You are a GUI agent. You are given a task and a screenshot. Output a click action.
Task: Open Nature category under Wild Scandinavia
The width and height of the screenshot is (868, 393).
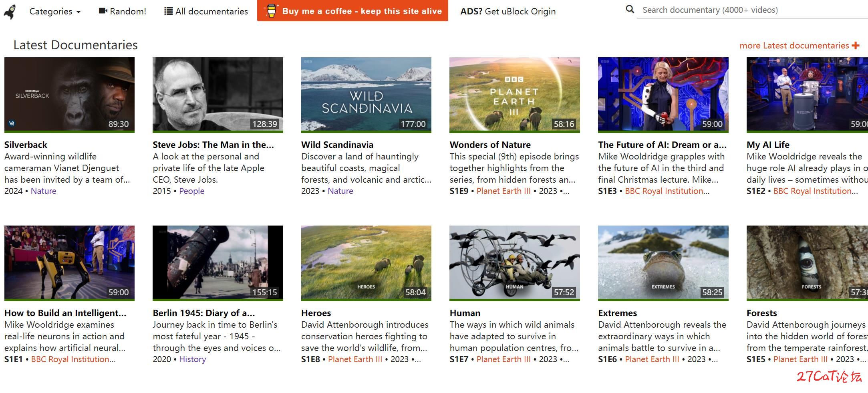(340, 191)
